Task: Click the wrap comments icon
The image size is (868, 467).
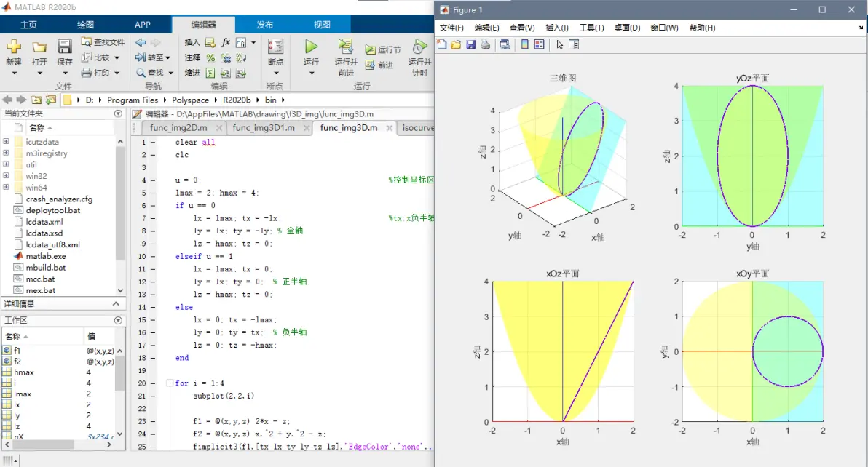Action: [x=241, y=58]
